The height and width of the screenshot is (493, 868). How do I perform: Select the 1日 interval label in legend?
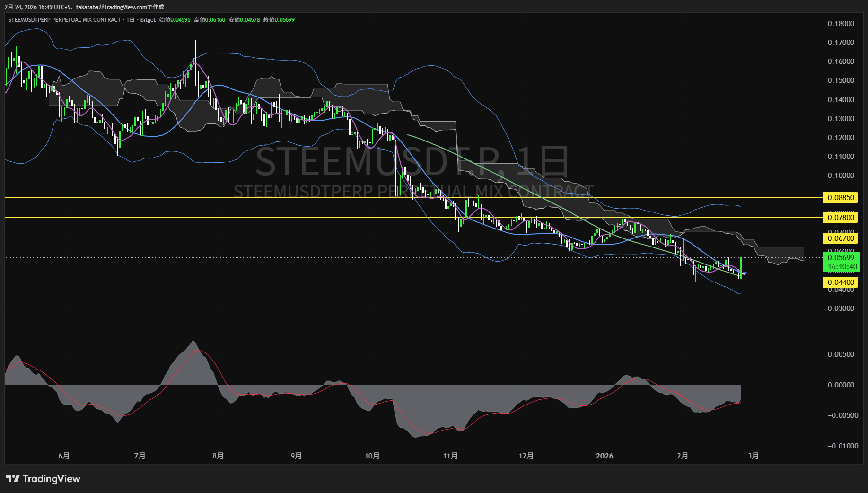tap(131, 20)
